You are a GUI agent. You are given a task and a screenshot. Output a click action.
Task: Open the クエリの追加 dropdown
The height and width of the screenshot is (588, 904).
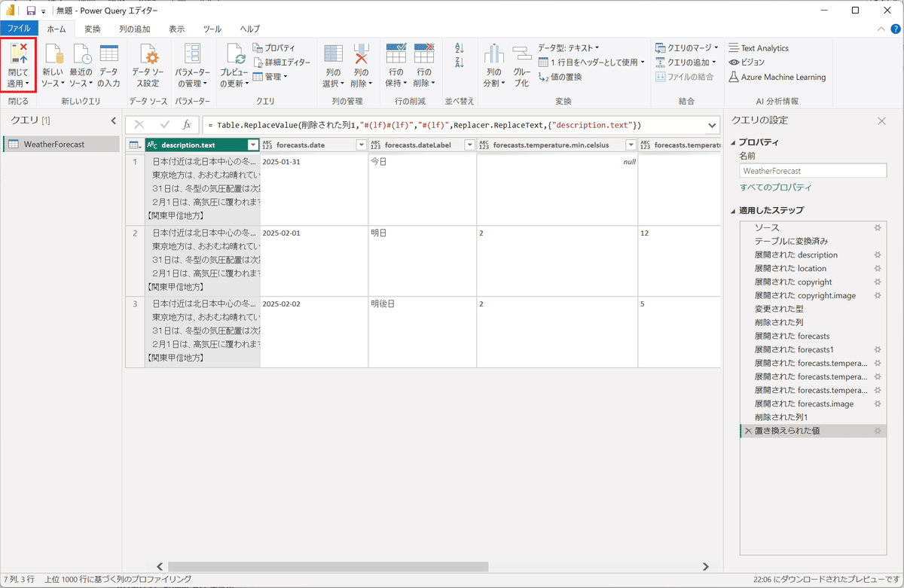(x=686, y=62)
